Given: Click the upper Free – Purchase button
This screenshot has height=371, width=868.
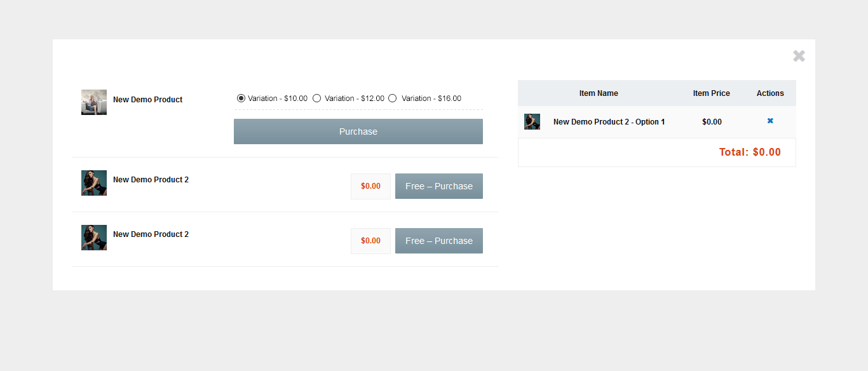Looking at the screenshot, I should click(438, 186).
